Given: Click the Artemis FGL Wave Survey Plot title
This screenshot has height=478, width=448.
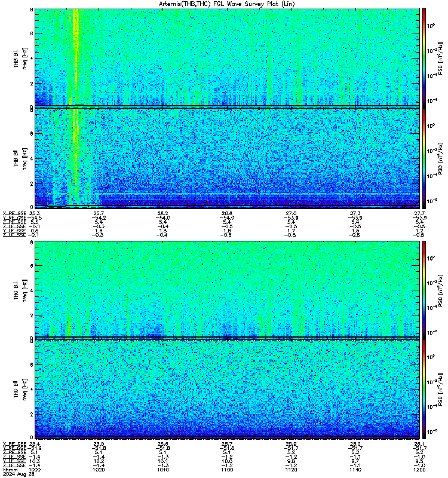Looking at the screenshot, I should coord(227,4).
